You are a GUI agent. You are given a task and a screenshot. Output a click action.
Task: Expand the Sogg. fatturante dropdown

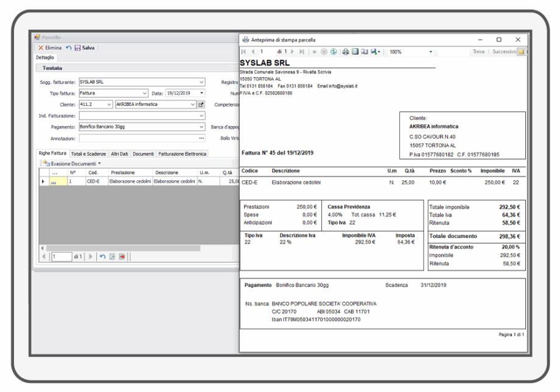(201, 82)
